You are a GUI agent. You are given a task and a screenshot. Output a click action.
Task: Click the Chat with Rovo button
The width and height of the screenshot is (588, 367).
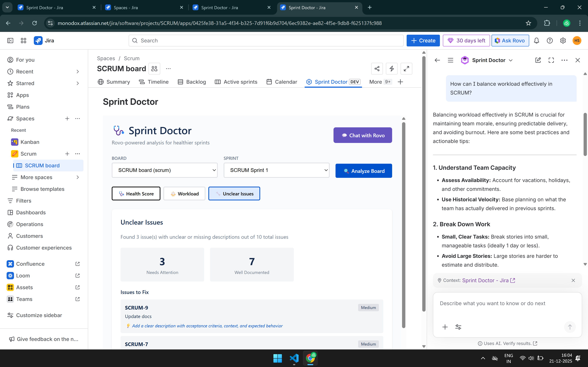[363, 135]
